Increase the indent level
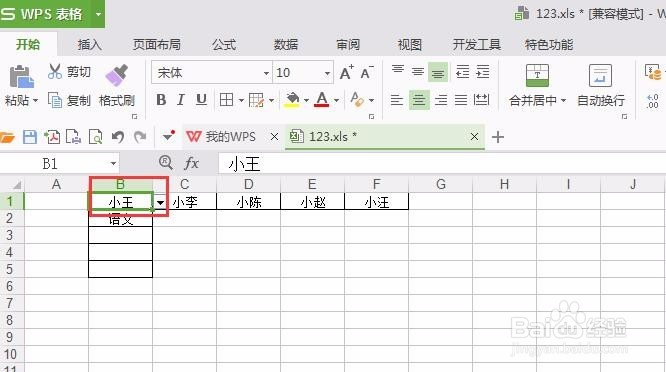This screenshot has height=372, width=666. (x=483, y=72)
